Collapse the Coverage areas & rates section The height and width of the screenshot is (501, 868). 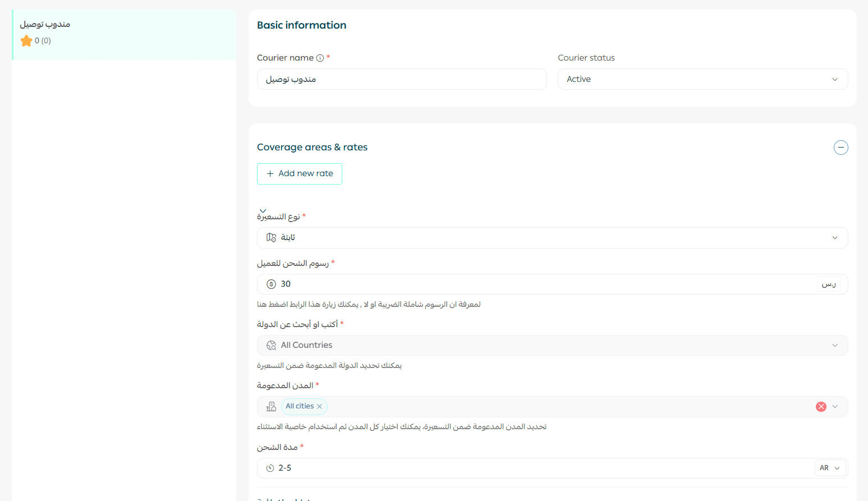pos(841,148)
